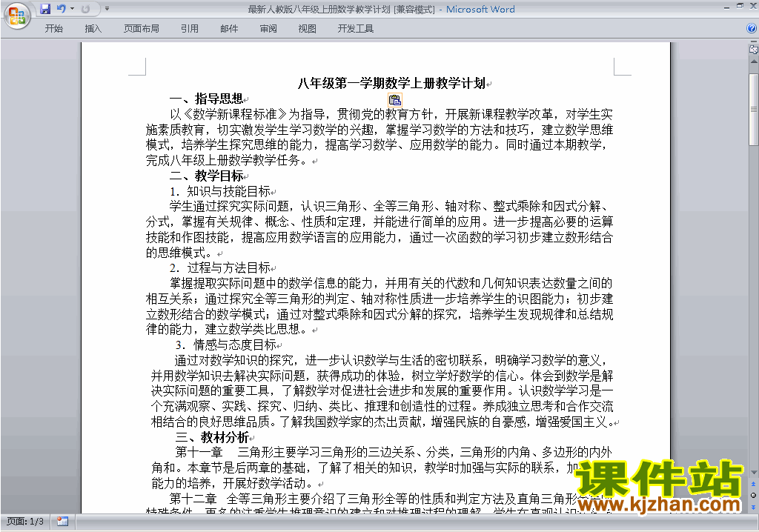The width and height of the screenshot is (759, 532).
Task: Restore down the Word window
Action: tap(740, 6)
